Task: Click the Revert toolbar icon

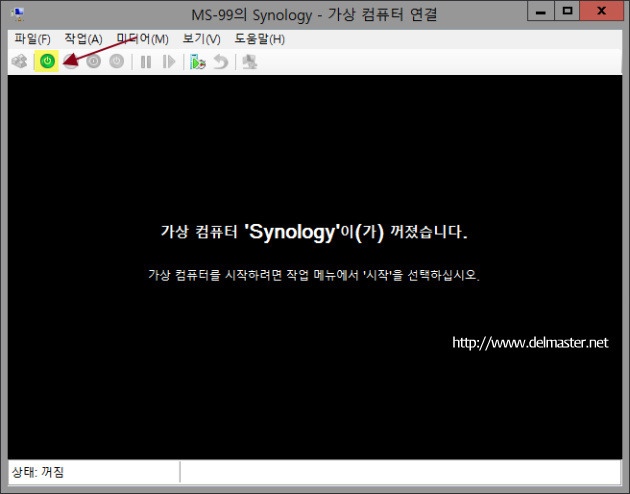Action: (221, 62)
